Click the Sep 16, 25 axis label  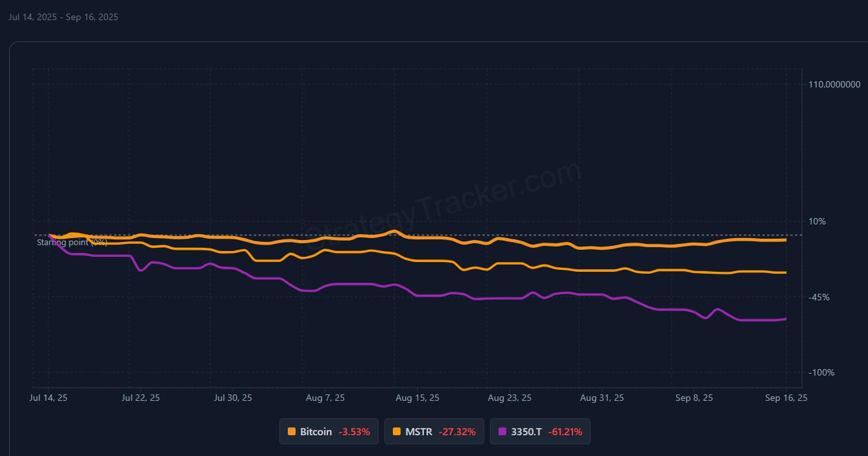786,398
